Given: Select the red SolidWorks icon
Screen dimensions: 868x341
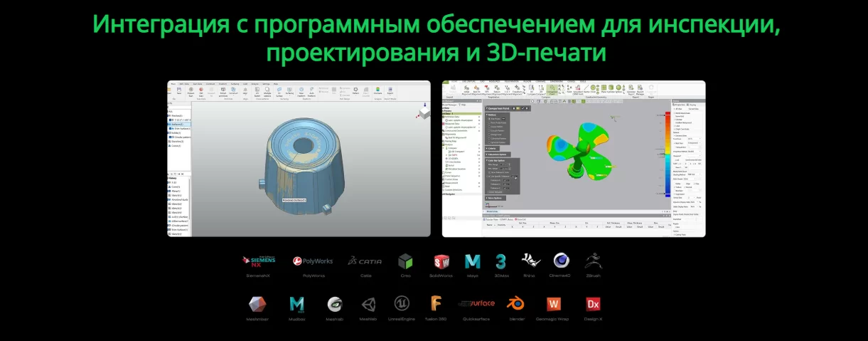Looking at the screenshot, I should pyautogui.click(x=441, y=261).
